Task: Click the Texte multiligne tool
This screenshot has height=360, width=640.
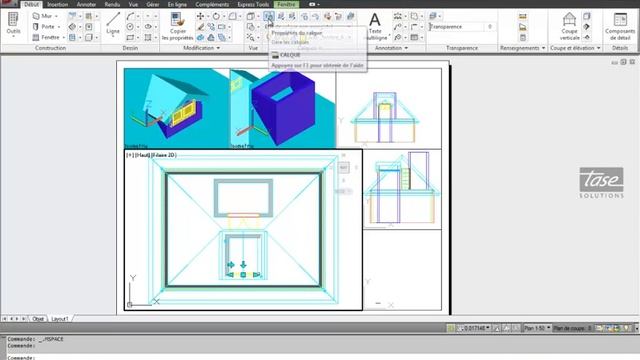Action: [x=375, y=26]
